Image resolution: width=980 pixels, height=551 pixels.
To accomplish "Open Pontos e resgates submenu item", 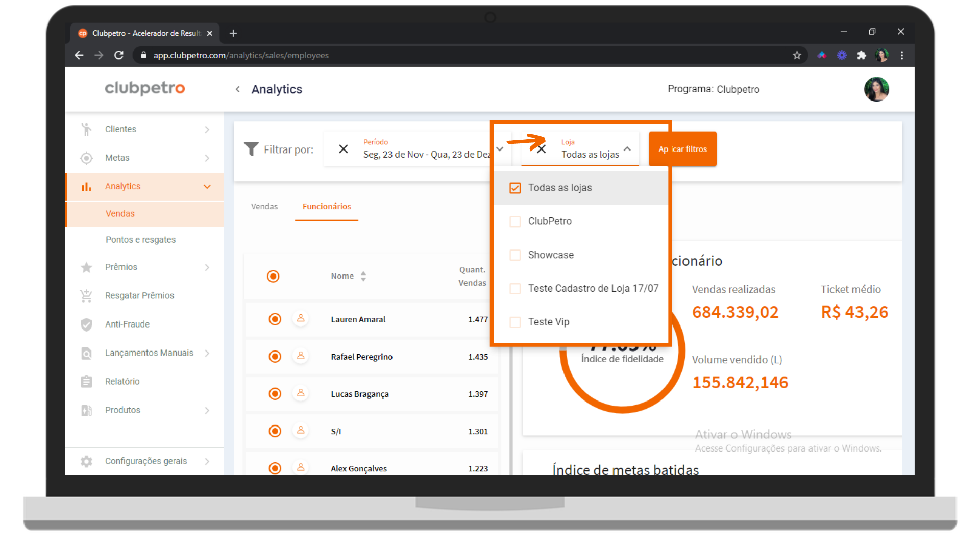I will (140, 240).
